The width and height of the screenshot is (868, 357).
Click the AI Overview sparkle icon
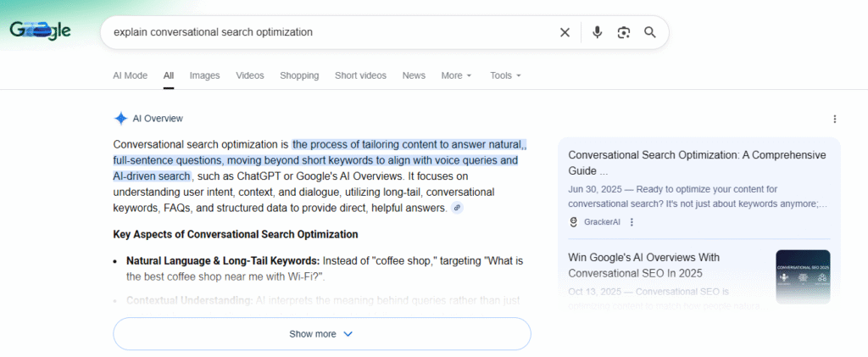120,119
